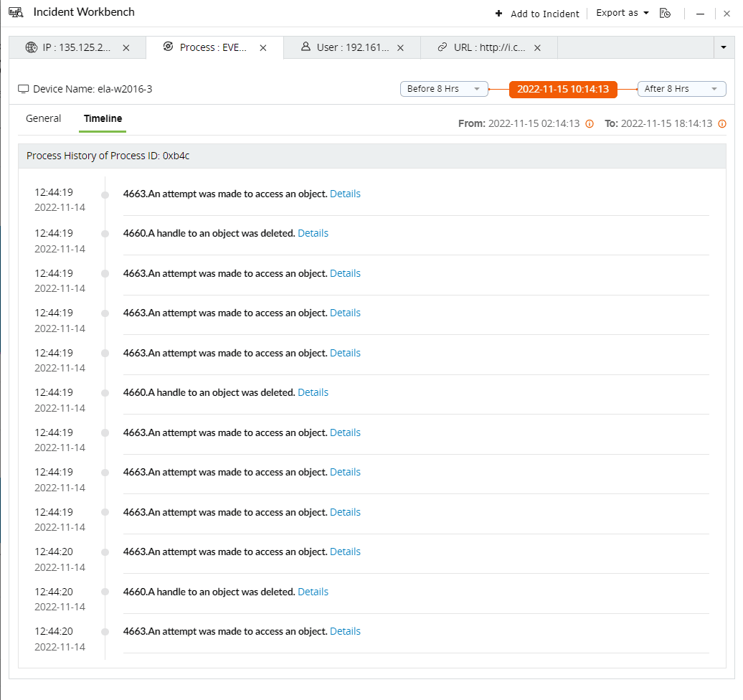Open the After 8 Hrs dropdown
Image resolution: width=743 pixels, height=700 pixels.
click(x=681, y=89)
